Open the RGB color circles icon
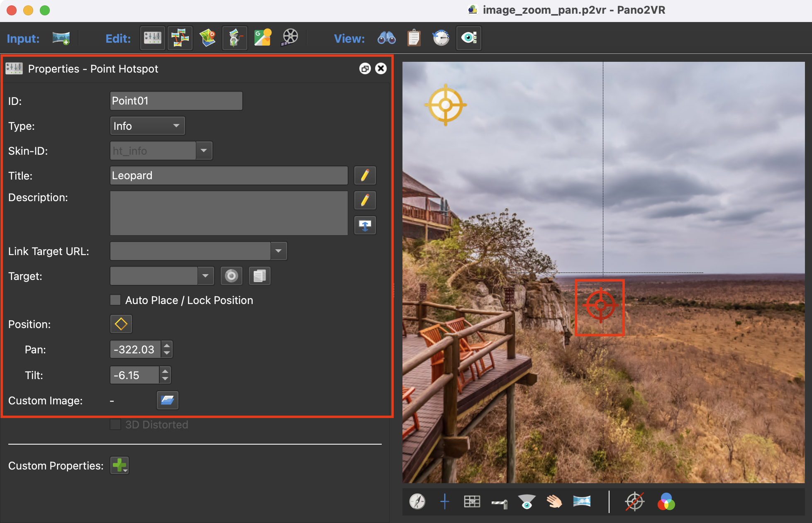The width and height of the screenshot is (812, 523). click(666, 502)
